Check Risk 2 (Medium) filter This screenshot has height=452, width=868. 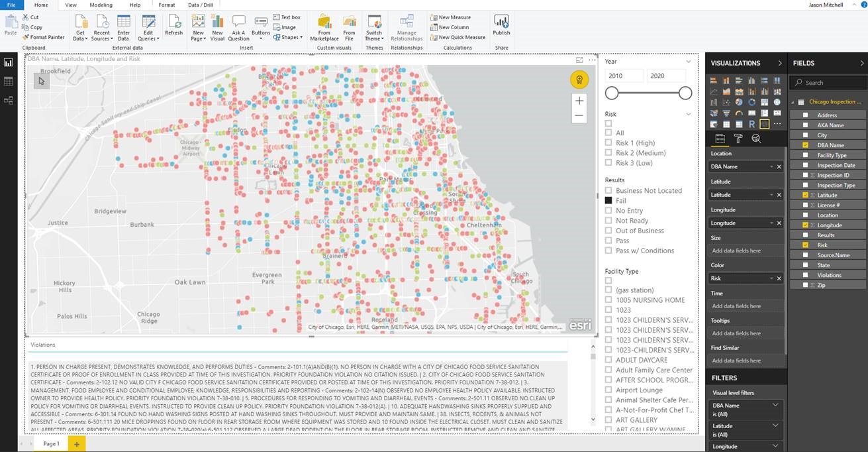608,152
